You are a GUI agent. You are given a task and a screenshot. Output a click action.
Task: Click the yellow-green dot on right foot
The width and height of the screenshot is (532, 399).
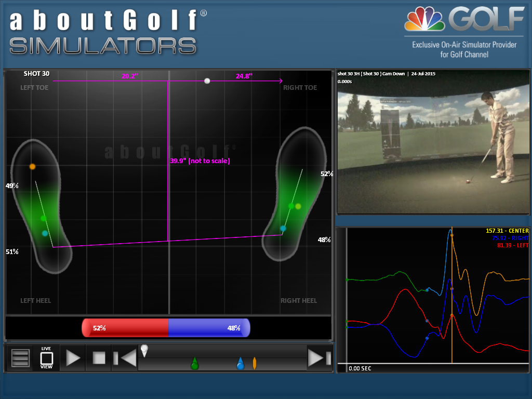click(298, 206)
